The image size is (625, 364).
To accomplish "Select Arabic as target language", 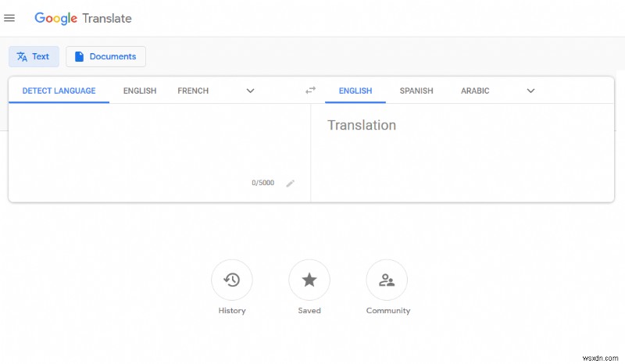I will (x=475, y=91).
